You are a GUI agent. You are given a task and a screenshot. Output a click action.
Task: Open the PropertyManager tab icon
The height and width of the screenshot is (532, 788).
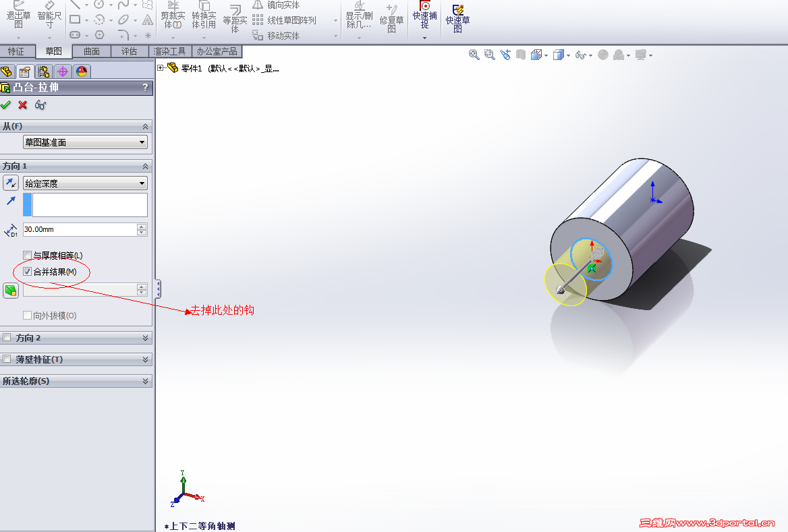click(24, 71)
